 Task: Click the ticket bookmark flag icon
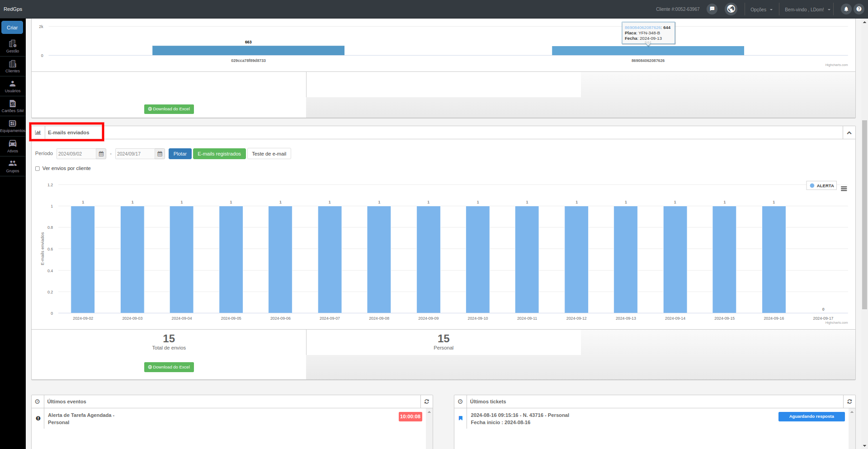click(x=461, y=418)
